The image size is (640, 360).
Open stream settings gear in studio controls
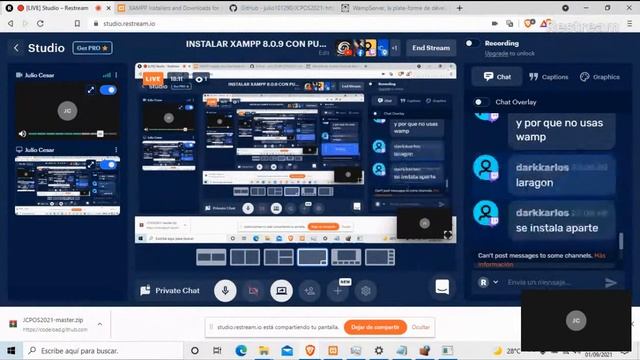tap(366, 291)
